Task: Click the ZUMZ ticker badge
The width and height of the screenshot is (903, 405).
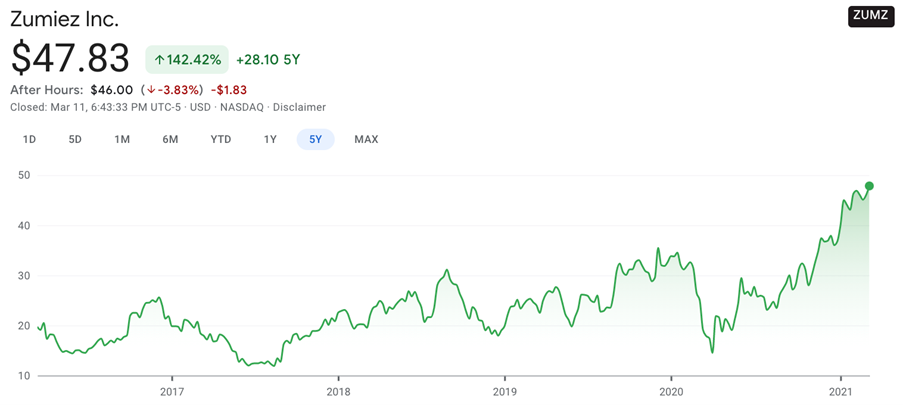Action: click(870, 16)
